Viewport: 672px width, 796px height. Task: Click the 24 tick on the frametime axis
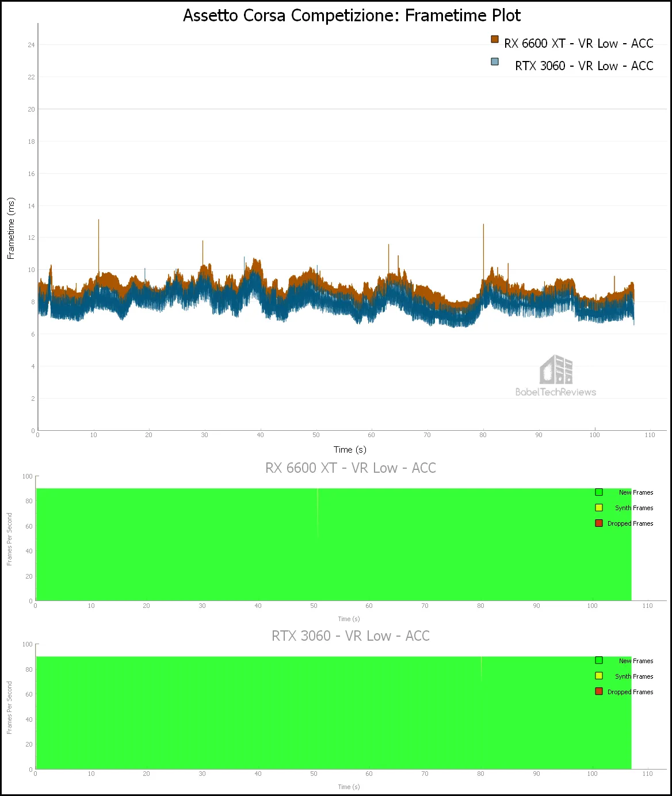tap(31, 45)
